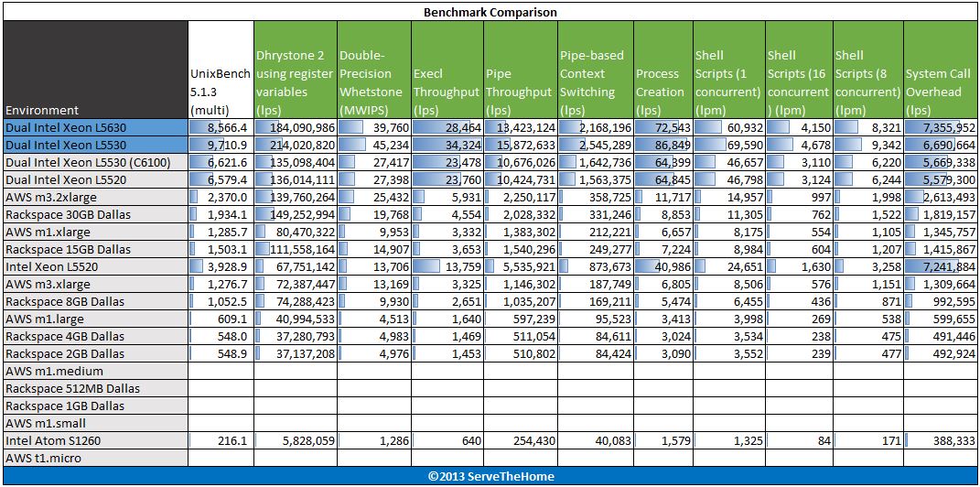Screen dimensions: 980x487
Task: Click the Pipe-based Context Switching header
Action: 596,70
